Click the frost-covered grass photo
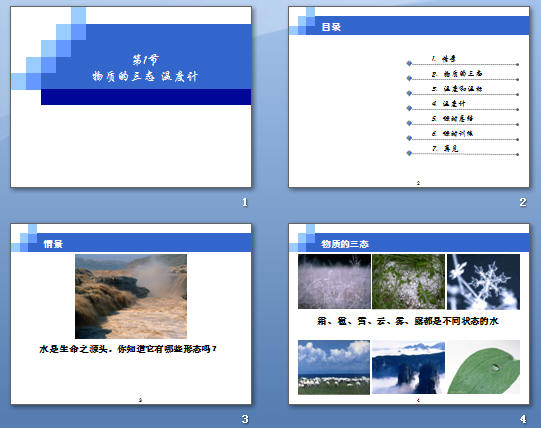Viewport: 541px width, 428px height. tap(334, 281)
